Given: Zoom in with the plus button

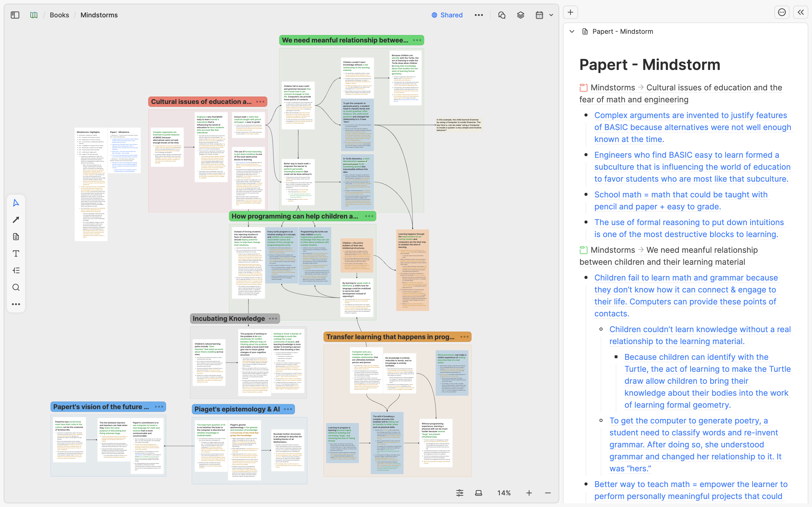Looking at the screenshot, I should click(x=529, y=493).
